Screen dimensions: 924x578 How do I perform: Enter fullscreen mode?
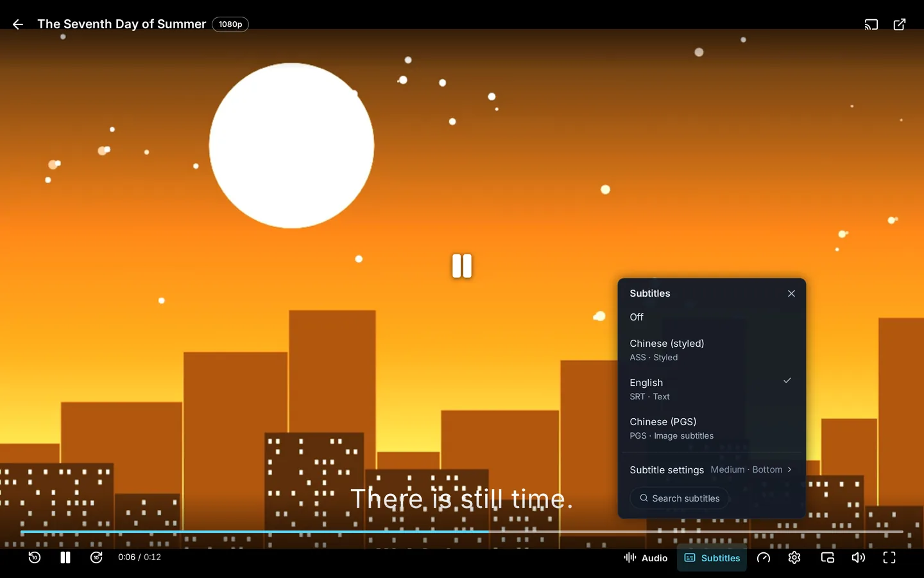tap(889, 558)
